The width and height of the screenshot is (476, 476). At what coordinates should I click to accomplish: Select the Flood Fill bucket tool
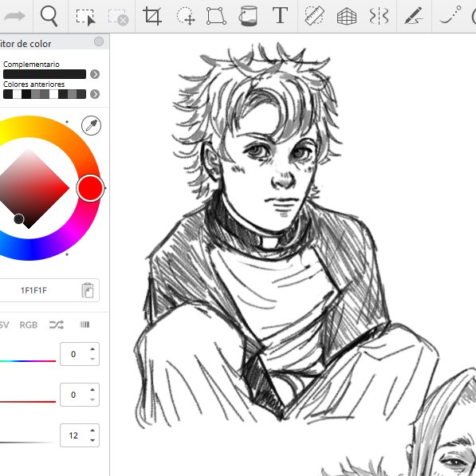248,16
